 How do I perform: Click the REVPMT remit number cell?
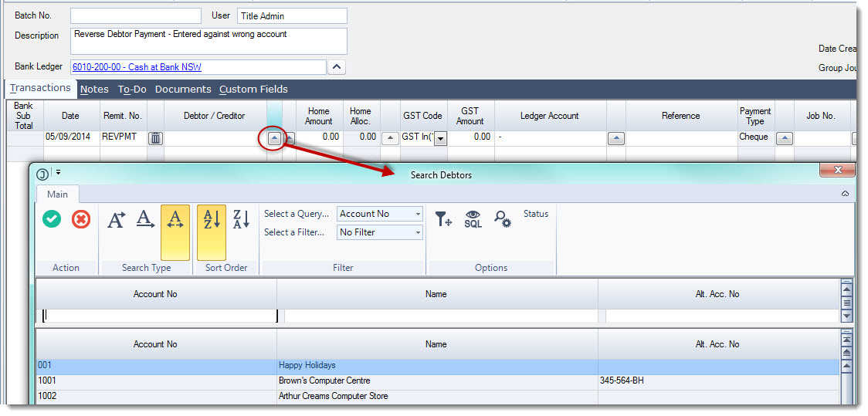coord(123,137)
